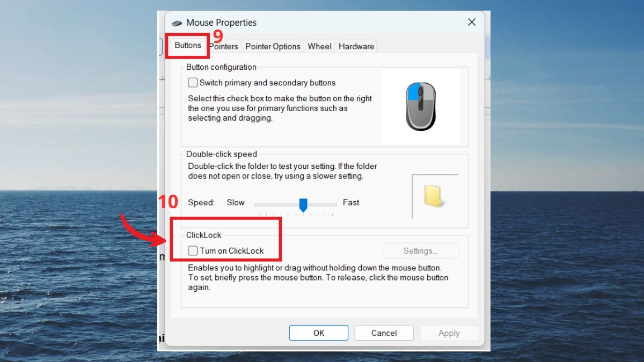Go to the Pointer Options tab
The image size is (644, 362).
(x=273, y=47)
